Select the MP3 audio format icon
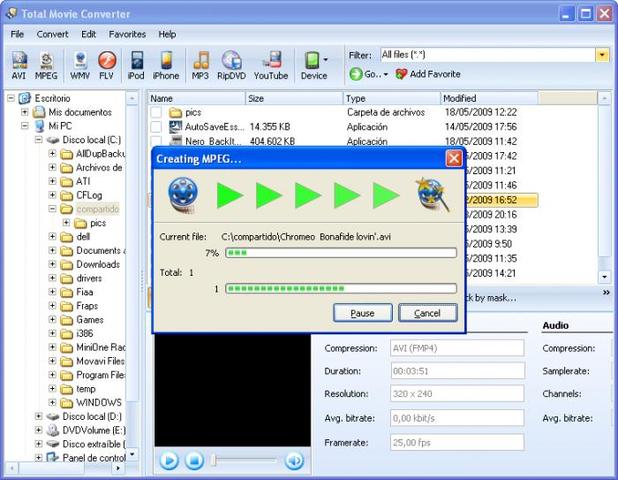This screenshot has height=480, width=618. pyautogui.click(x=201, y=65)
